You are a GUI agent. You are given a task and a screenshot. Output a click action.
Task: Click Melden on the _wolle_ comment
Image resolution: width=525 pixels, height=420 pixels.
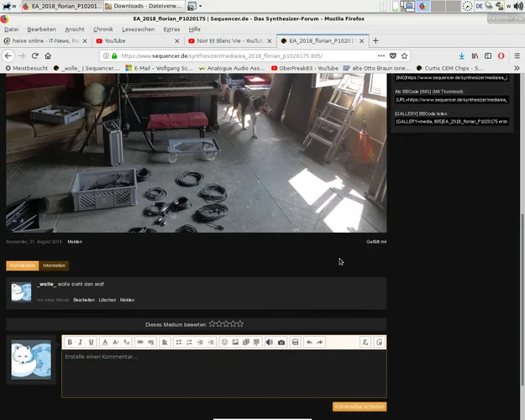(x=127, y=300)
